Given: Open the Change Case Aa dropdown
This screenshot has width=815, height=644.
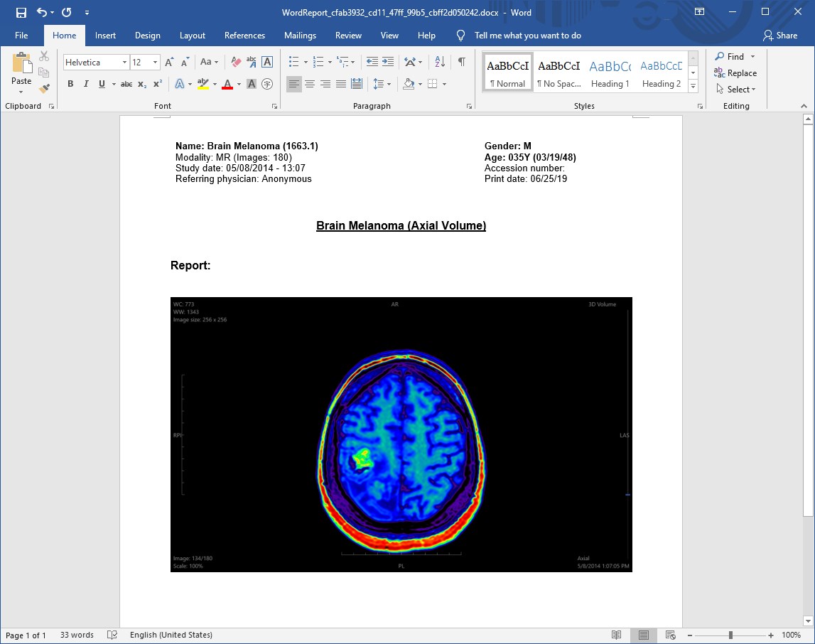Looking at the screenshot, I should click(209, 62).
